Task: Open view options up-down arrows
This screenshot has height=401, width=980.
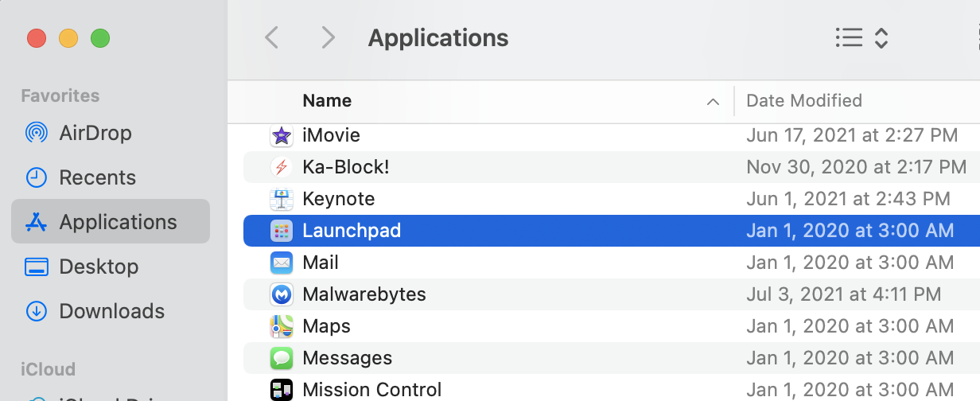Action: click(881, 37)
